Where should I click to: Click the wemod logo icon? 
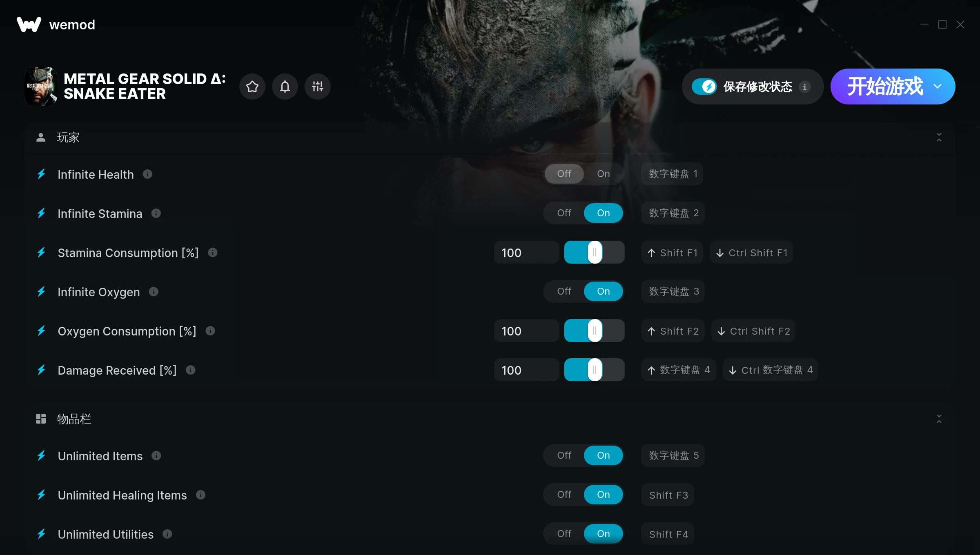pyautogui.click(x=29, y=24)
